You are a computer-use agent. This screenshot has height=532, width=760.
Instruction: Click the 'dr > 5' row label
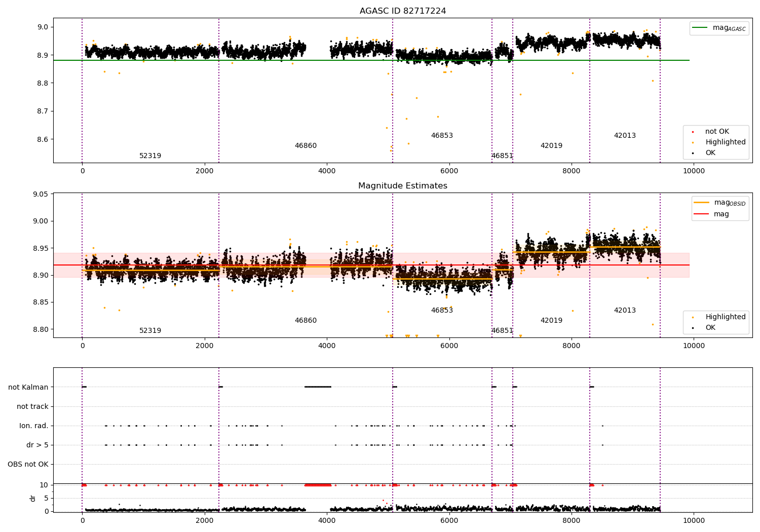tap(37, 445)
